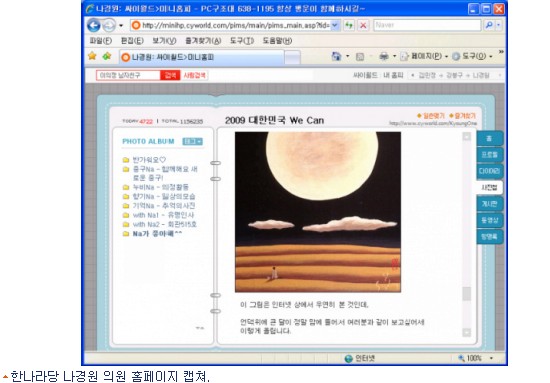The height and width of the screenshot is (383, 550).
Task: Switch to the 프로필 side tab
Action: [x=490, y=155]
